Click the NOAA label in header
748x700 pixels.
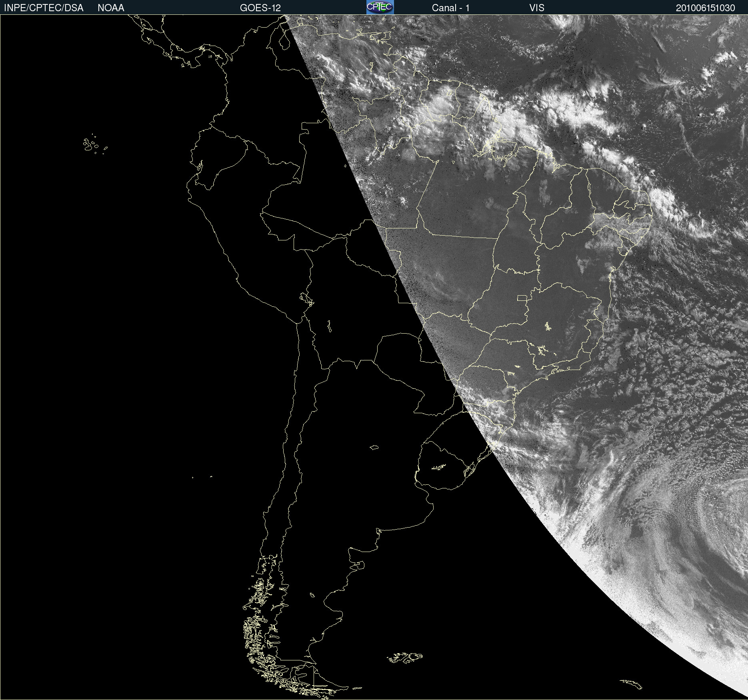point(111,8)
